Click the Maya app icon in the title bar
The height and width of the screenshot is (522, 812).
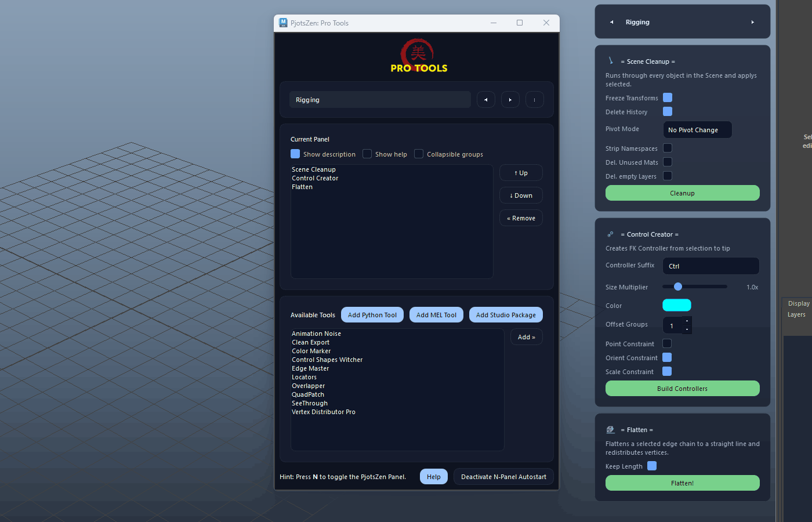(x=283, y=23)
